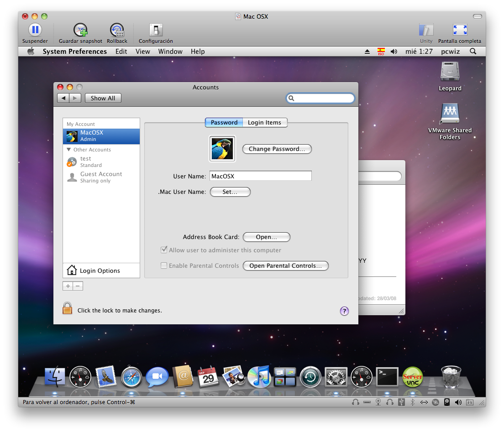Open the Window menu

(x=170, y=52)
